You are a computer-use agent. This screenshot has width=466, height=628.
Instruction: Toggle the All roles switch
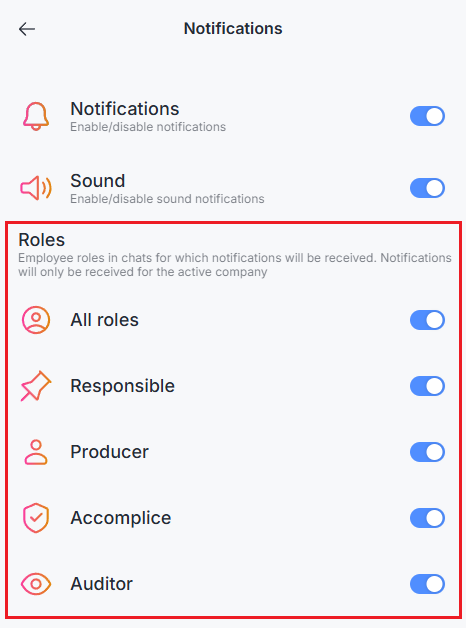click(427, 320)
